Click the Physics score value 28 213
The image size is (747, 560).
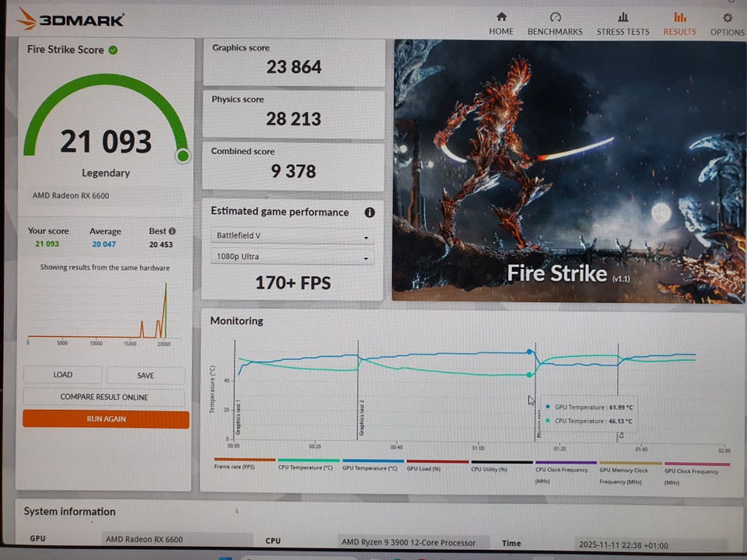point(293,119)
